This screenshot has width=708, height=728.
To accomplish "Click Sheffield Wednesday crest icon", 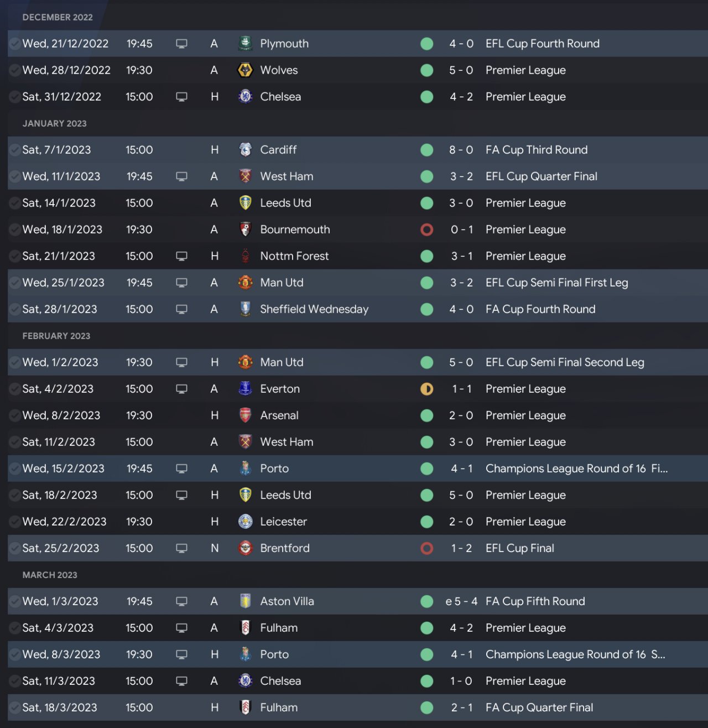I will coord(245,309).
